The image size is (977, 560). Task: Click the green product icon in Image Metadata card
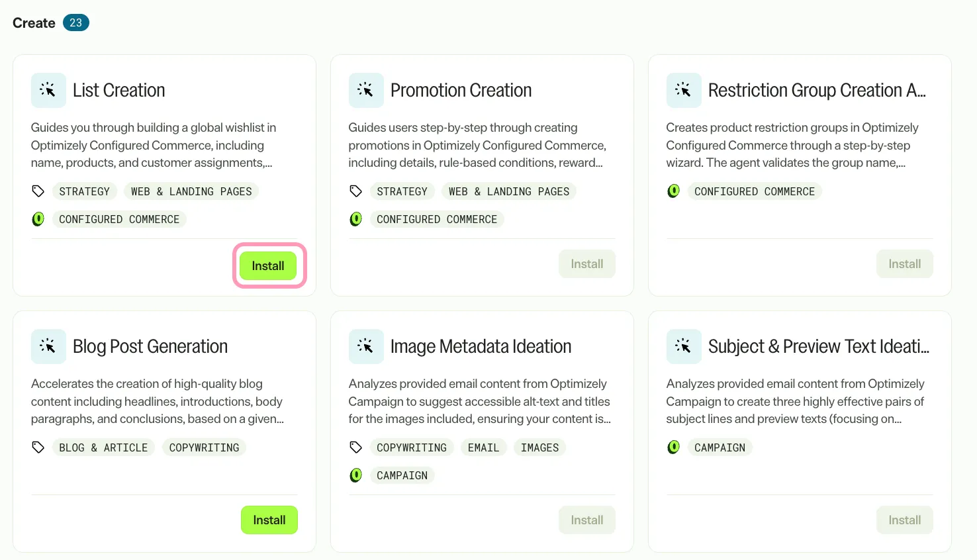coord(356,475)
